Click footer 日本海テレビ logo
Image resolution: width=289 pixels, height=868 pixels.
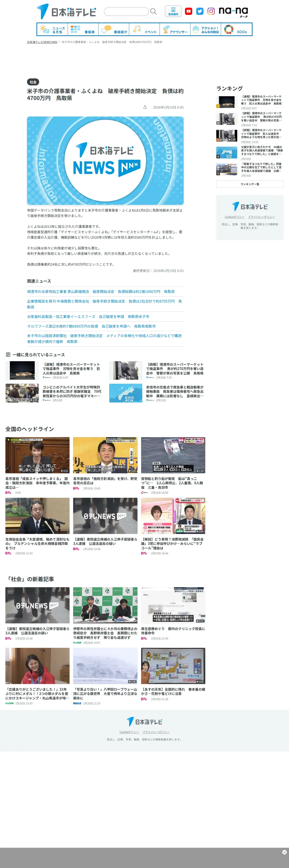[144, 722]
